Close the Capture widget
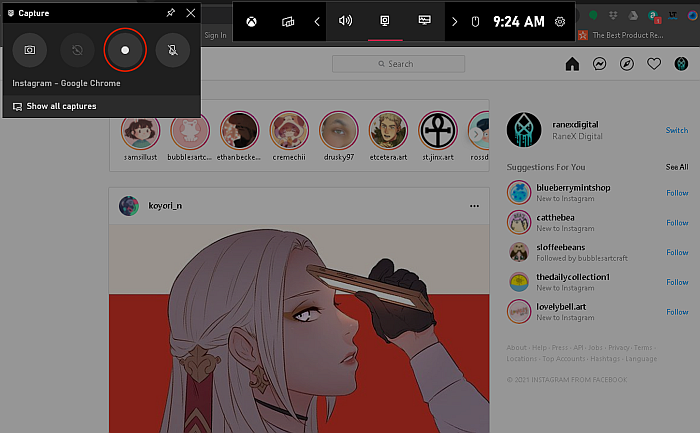The image size is (700, 433). 191,13
